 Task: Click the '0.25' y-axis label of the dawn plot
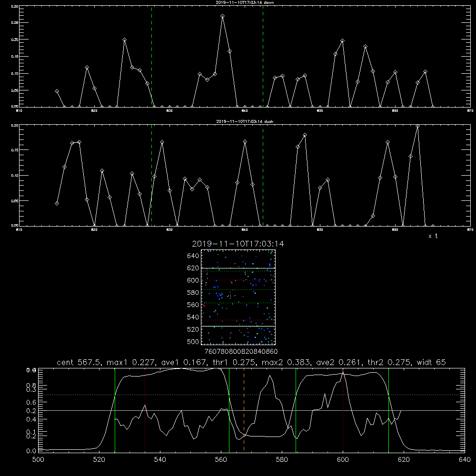[15, 23]
